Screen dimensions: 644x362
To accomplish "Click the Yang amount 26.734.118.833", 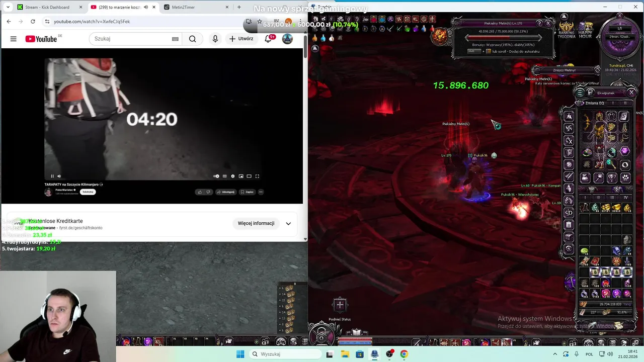I will [610, 304].
